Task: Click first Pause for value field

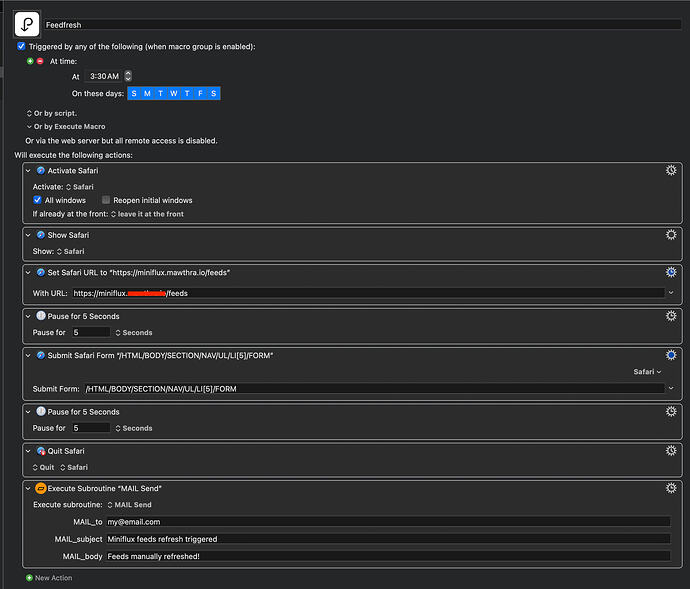Action: 91,332
